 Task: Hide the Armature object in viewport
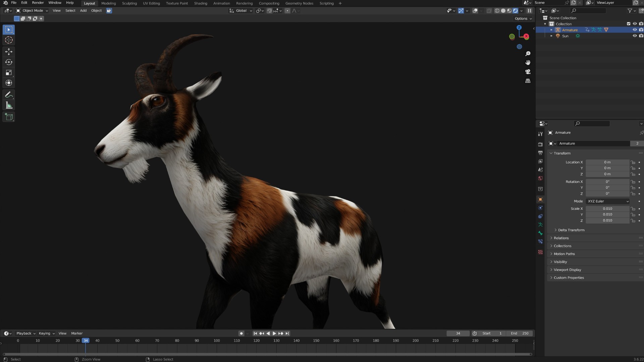(x=635, y=30)
